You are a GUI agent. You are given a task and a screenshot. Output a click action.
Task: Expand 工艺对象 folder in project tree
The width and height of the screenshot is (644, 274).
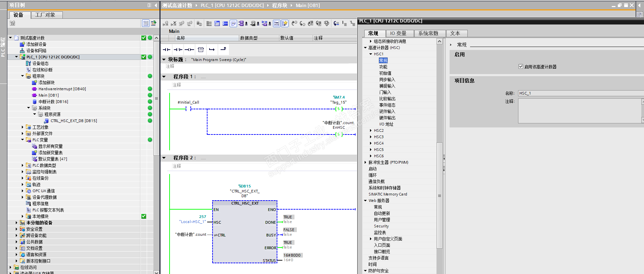(x=22, y=127)
